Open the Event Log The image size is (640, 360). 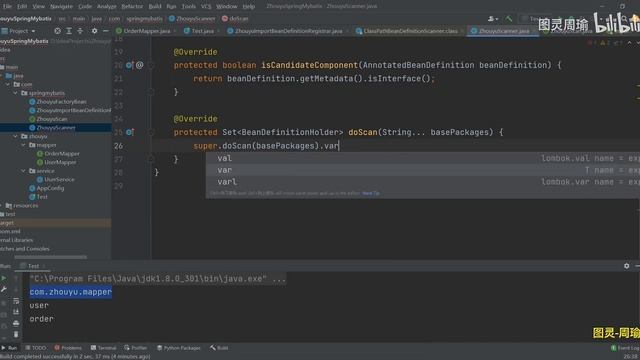625,348
